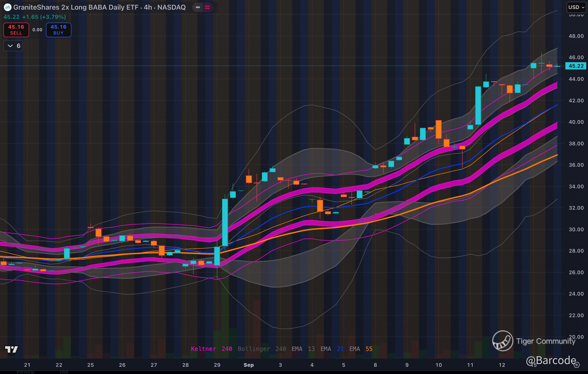Click the GraniteShares symbol logo icon
Screen dimensions: 588x374
(7, 7)
